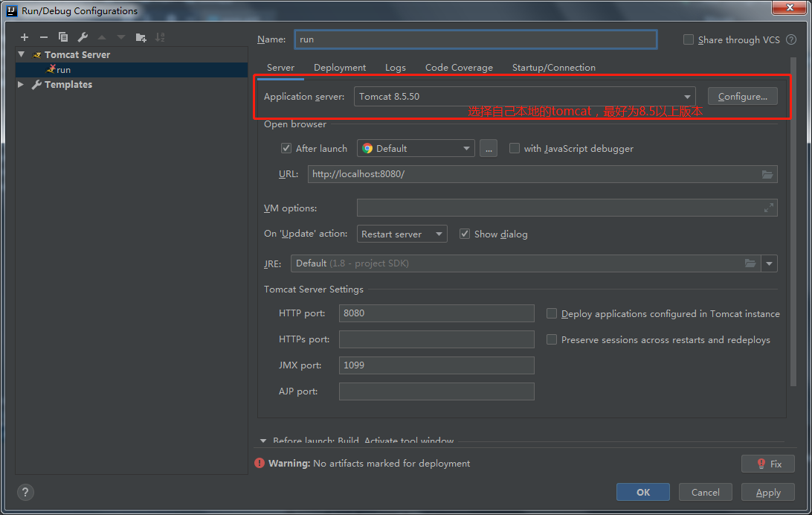This screenshot has width=812, height=515.
Task: Click the settings panel vertical scrollbar
Action: tap(793, 223)
